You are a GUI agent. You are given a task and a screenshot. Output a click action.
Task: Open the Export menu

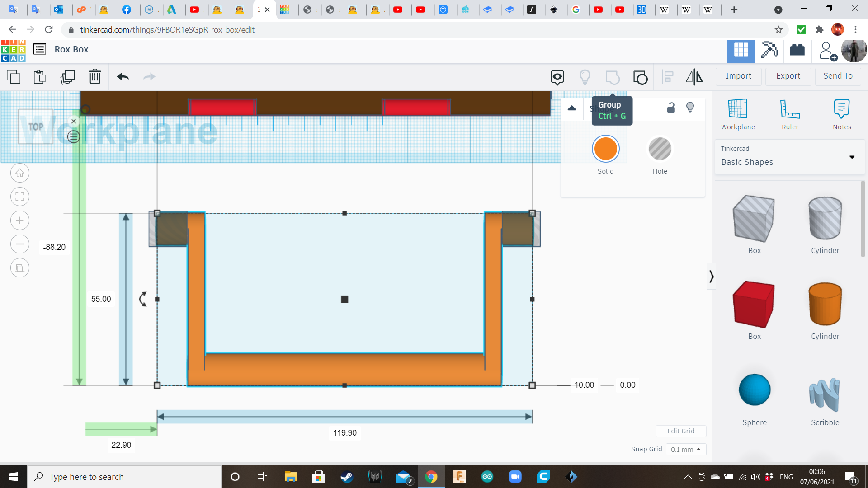click(788, 76)
